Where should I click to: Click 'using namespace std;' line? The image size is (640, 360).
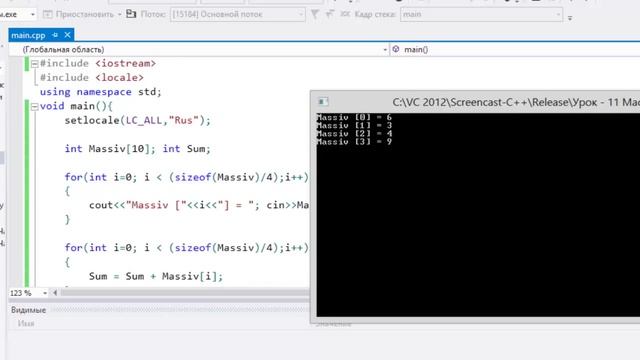point(101,92)
